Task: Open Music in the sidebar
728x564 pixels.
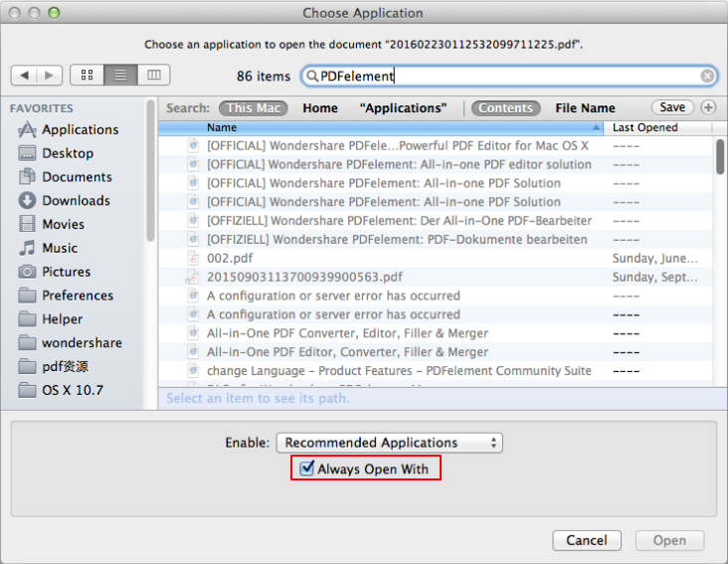Action: [x=48, y=248]
